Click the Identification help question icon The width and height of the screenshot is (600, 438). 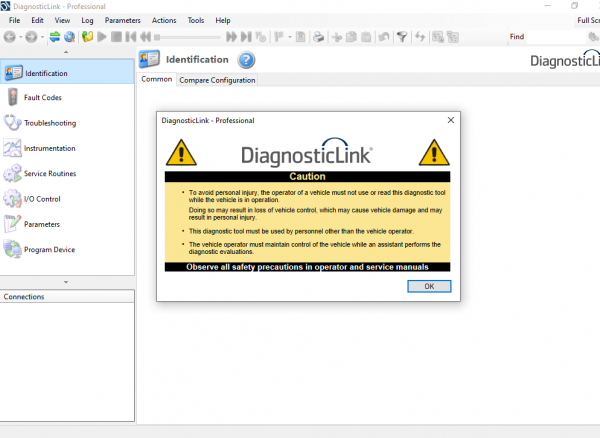point(246,60)
